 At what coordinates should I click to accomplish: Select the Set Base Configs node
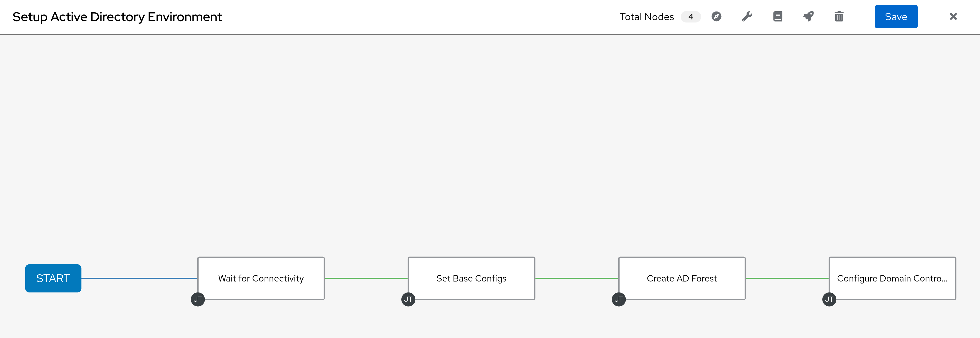coord(471,278)
